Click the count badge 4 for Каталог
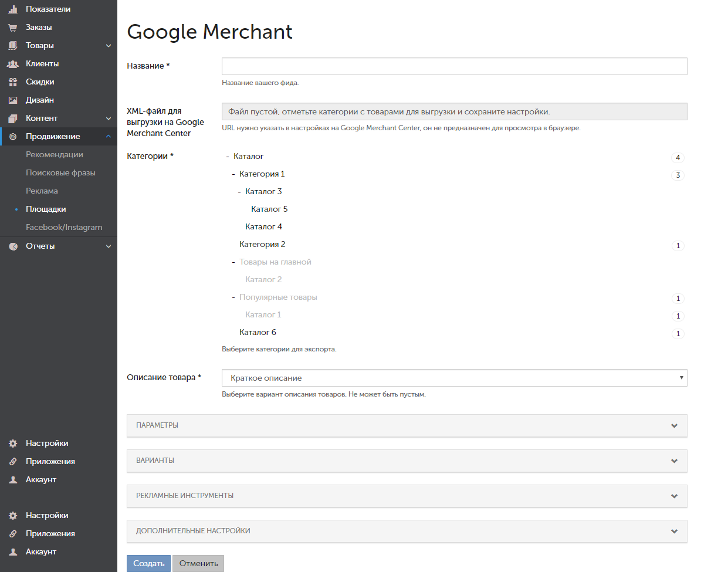The width and height of the screenshot is (728, 572). [678, 157]
